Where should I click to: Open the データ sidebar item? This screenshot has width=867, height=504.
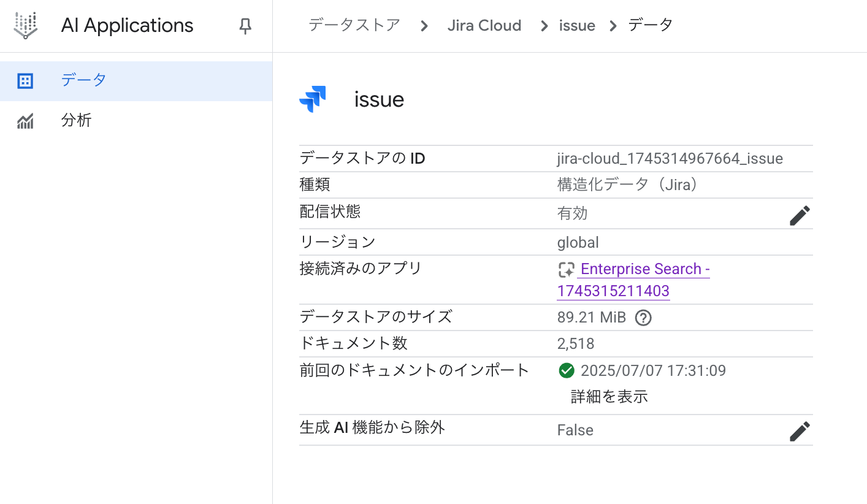(136, 81)
